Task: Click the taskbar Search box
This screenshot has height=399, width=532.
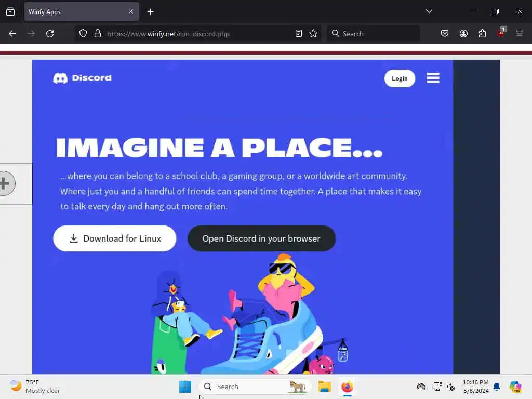Action: click(x=255, y=387)
